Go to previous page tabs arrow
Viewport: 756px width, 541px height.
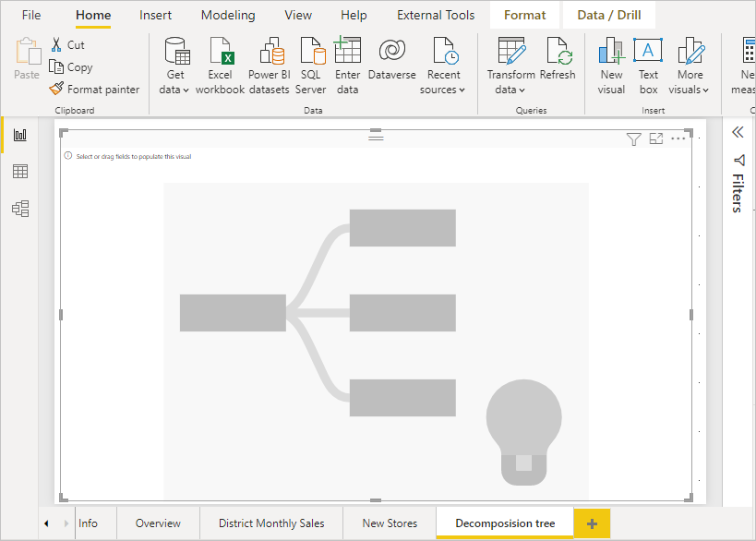46,523
